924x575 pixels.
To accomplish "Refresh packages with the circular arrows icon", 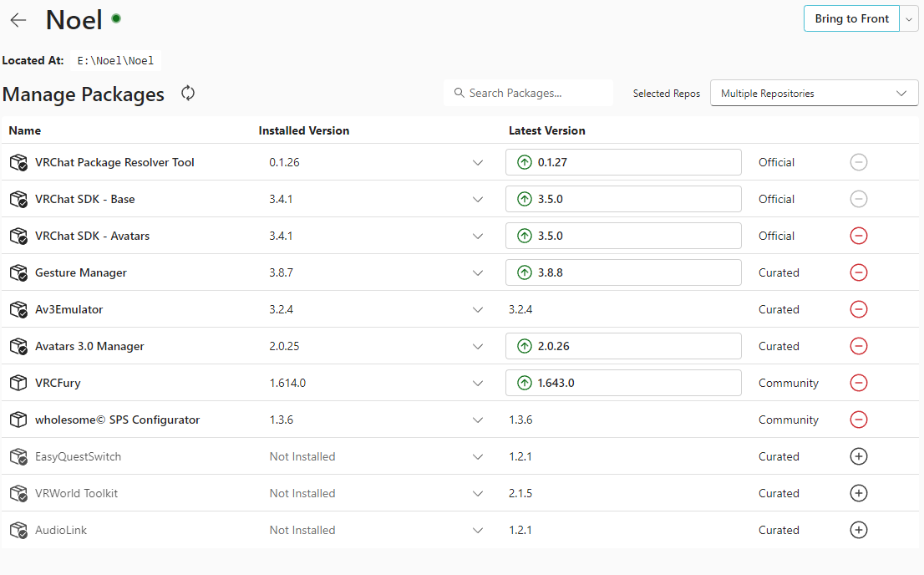I will point(188,93).
